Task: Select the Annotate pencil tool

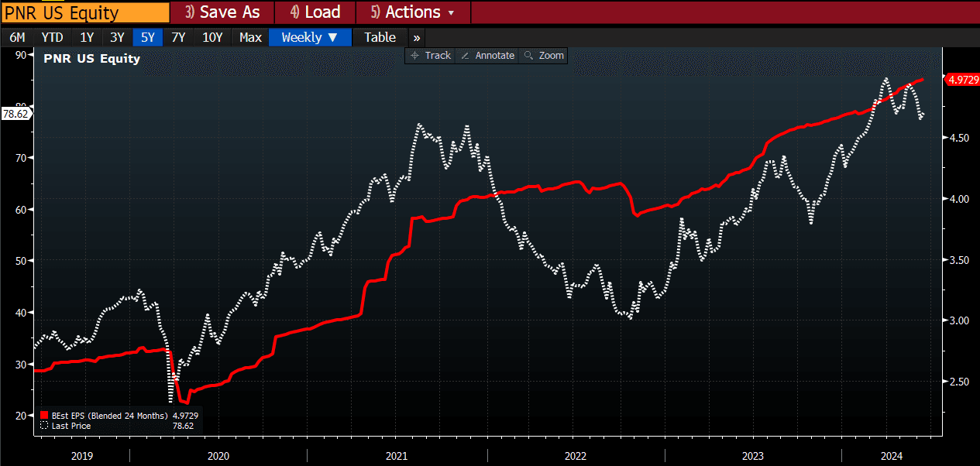Action: (x=487, y=56)
